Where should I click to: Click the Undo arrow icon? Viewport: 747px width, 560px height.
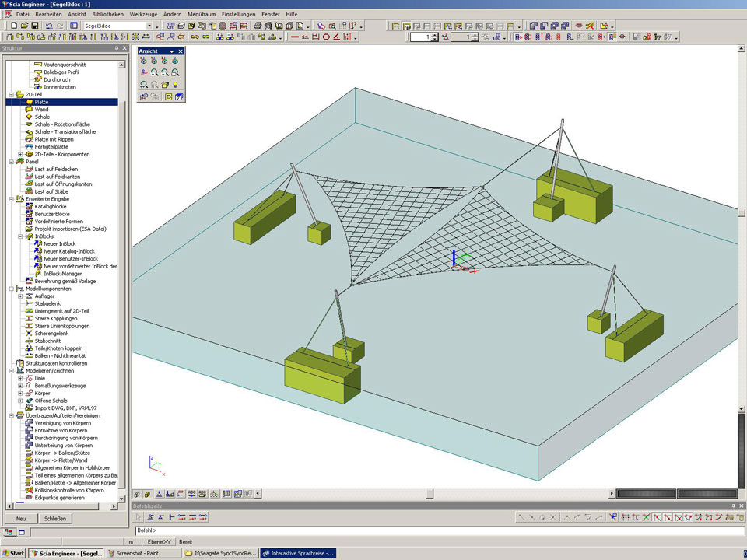pyautogui.click(x=48, y=26)
